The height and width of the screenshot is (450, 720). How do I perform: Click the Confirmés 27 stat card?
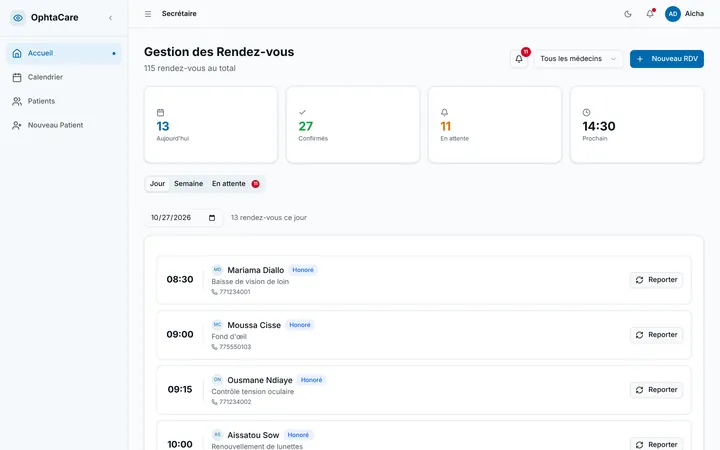tap(353, 124)
